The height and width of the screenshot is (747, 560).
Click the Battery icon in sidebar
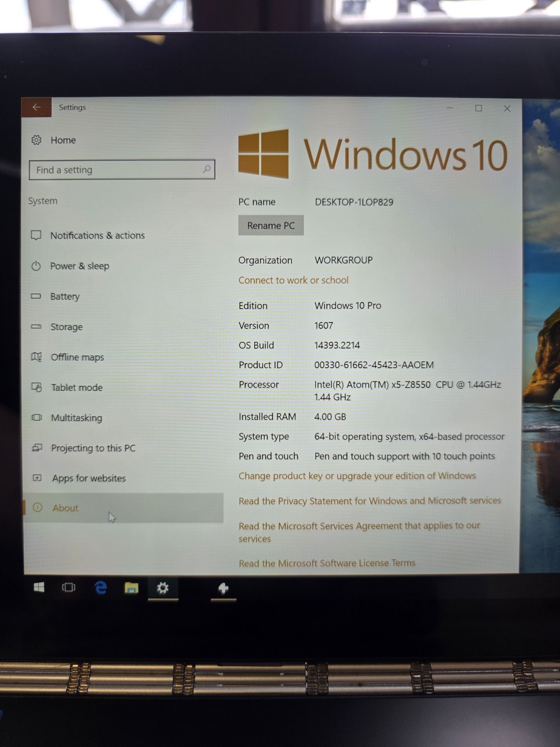click(36, 296)
